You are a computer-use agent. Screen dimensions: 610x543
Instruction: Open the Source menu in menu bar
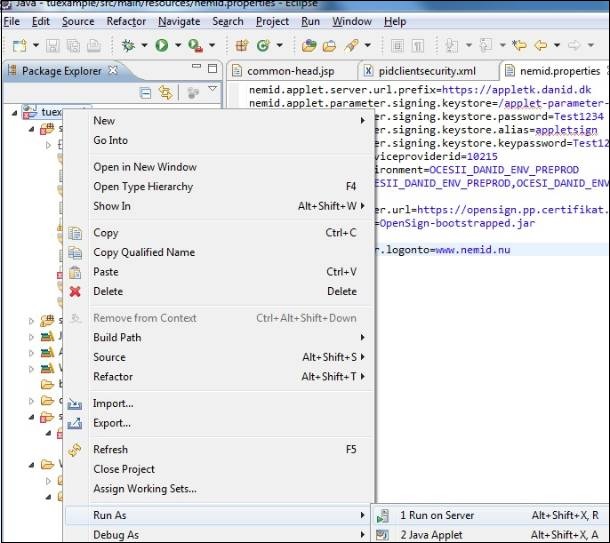tap(78, 21)
